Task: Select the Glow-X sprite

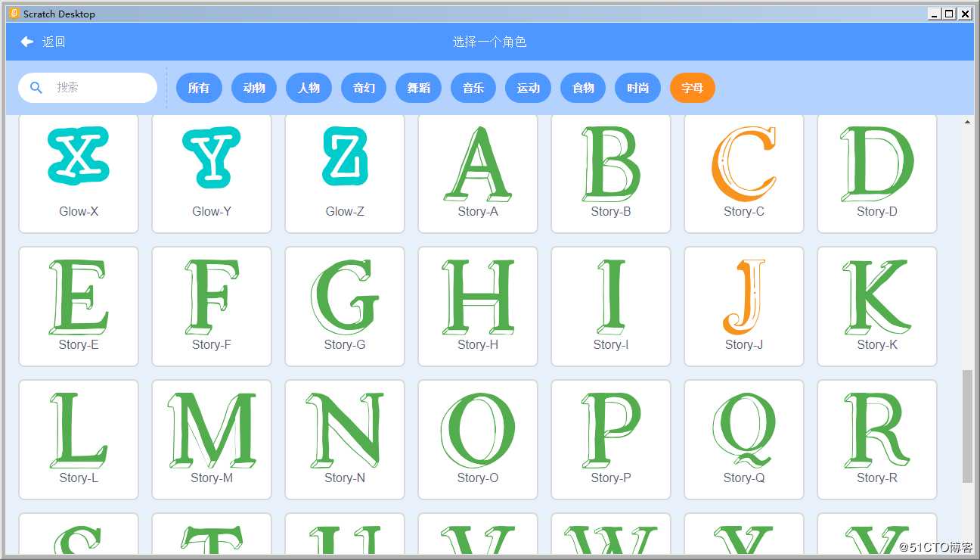Action: pos(79,173)
